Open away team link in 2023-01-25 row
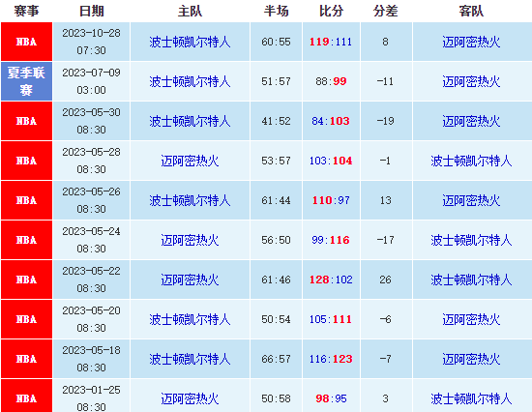 pos(471,399)
